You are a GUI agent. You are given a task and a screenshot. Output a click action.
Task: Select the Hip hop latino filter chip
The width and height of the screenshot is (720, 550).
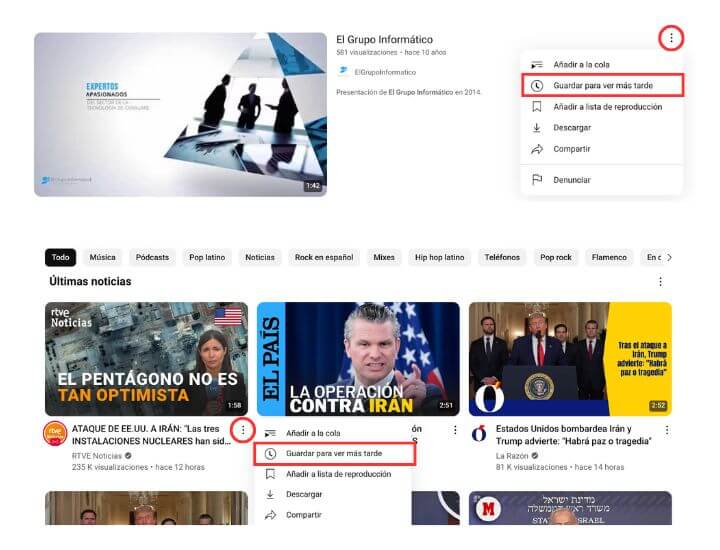pyautogui.click(x=439, y=258)
